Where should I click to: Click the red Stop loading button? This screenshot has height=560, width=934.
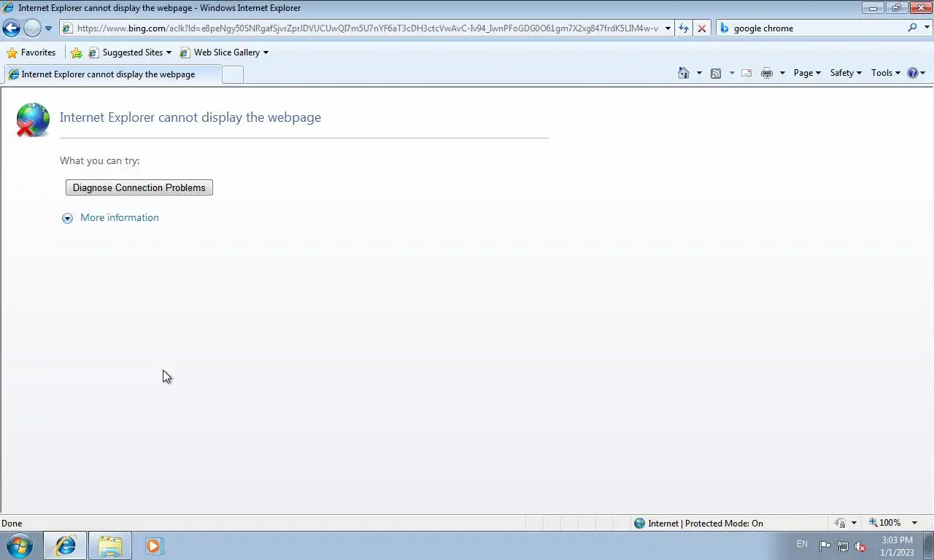702,28
